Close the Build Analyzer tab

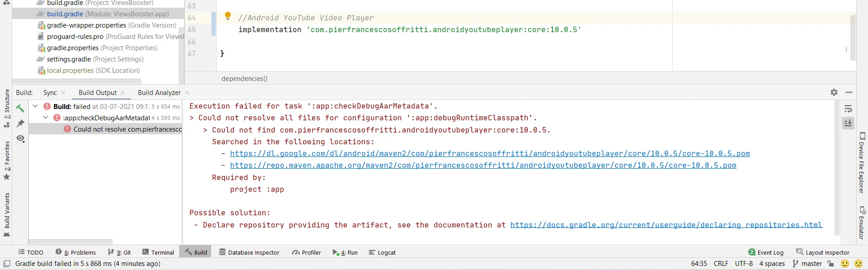(187, 93)
